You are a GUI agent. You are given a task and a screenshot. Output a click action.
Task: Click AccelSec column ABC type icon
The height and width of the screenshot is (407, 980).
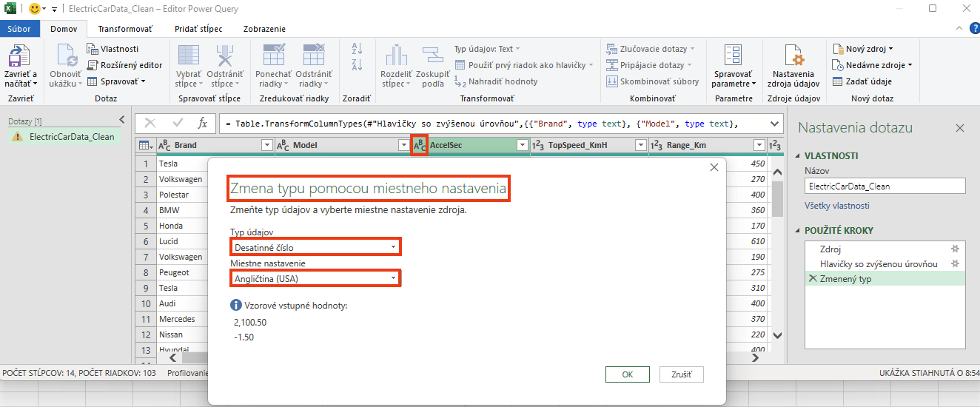coord(419,146)
